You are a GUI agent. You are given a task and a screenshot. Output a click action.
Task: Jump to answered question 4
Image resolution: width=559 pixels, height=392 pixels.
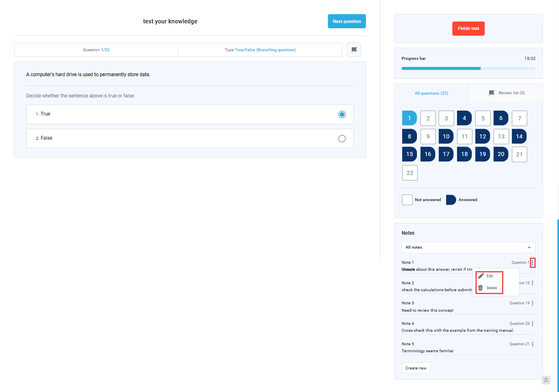464,118
